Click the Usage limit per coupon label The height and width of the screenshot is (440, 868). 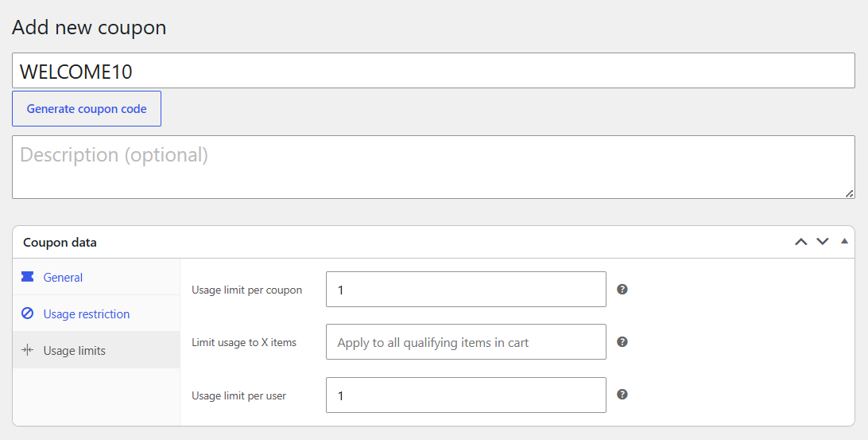pyautogui.click(x=247, y=290)
